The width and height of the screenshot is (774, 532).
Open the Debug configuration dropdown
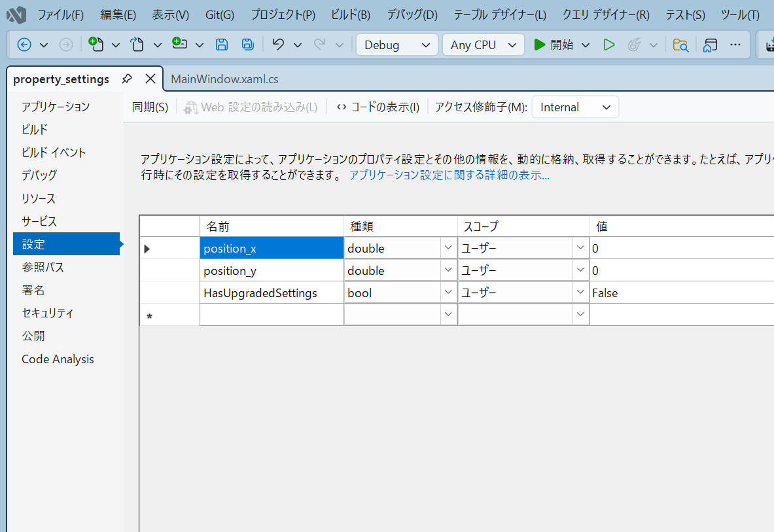[x=397, y=45]
